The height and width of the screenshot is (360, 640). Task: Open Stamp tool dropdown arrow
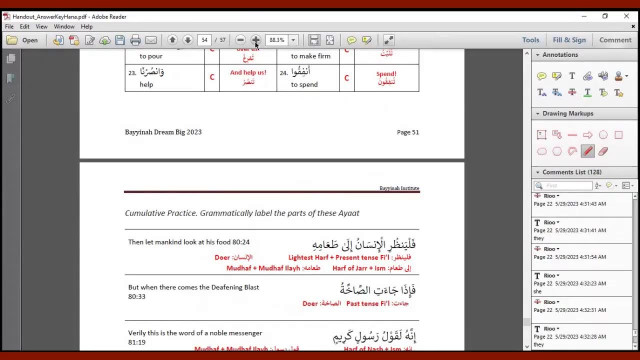coord(627,76)
